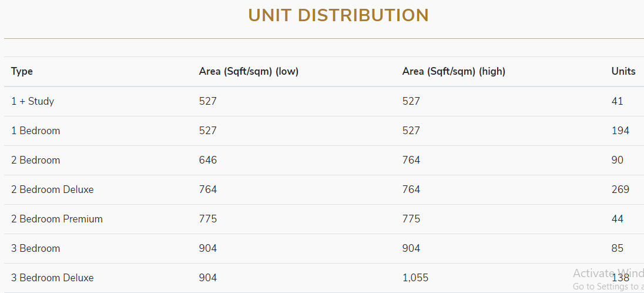Select the 3 Bedroom row label
The image size is (644, 293).
(35, 248)
